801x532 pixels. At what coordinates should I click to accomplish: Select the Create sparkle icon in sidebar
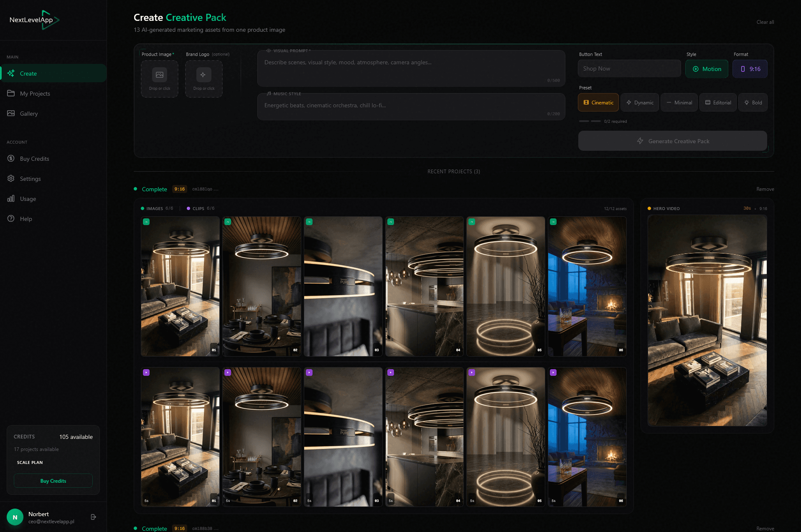(11, 73)
